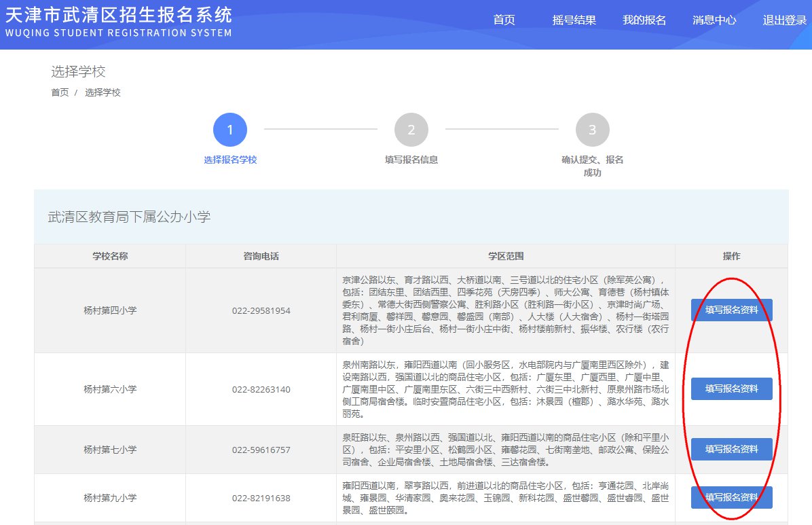Open 消息中心 from the top navigation

coord(714,20)
